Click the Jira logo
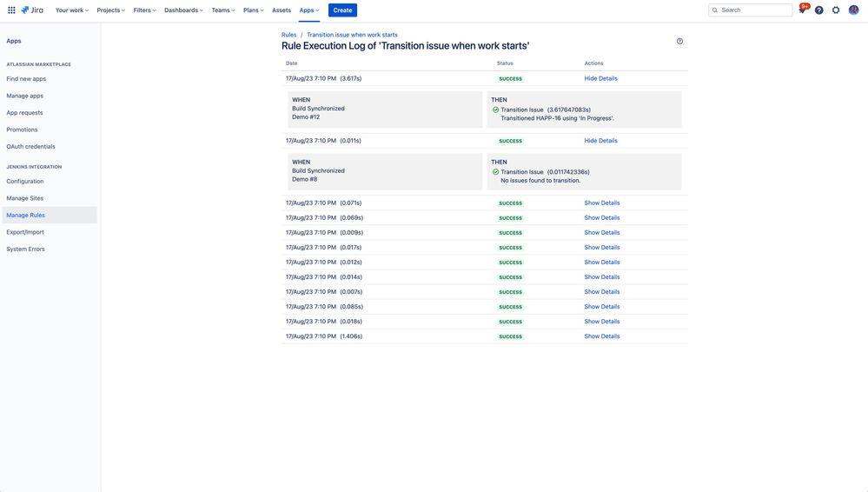Image resolution: width=868 pixels, height=492 pixels. click(32, 10)
